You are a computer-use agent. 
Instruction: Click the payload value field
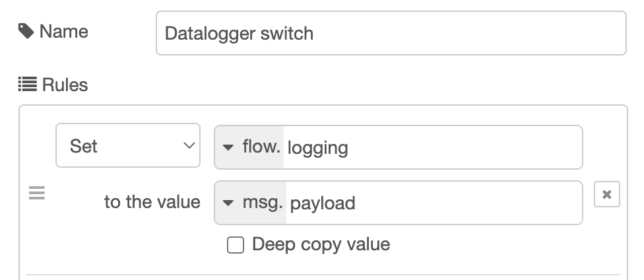click(x=434, y=203)
